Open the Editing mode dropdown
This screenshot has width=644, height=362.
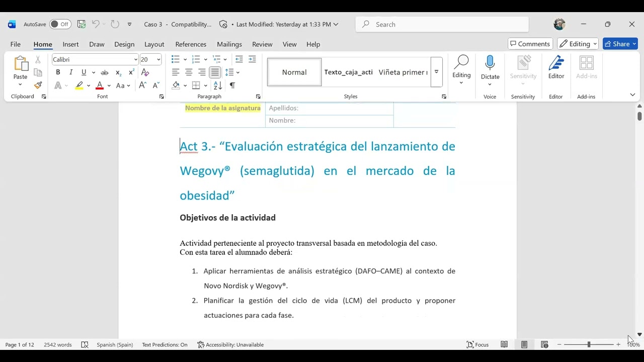[x=578, y=44]
